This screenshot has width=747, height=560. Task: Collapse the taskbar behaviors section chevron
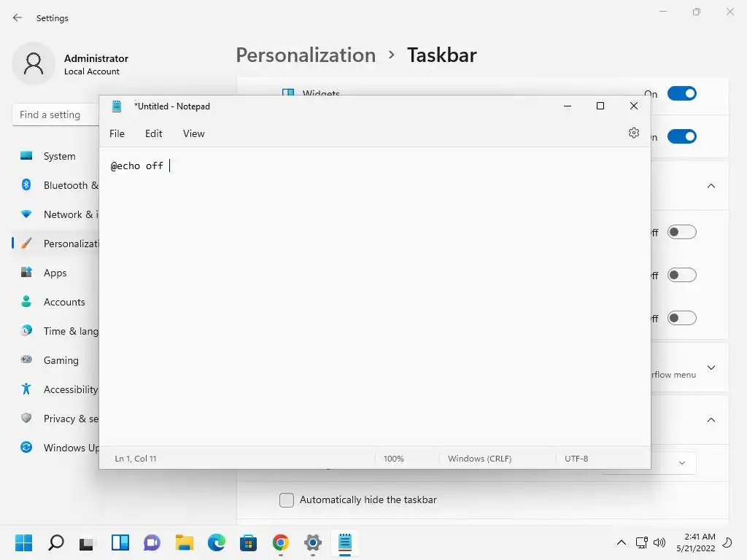click(x=711, y=419)
